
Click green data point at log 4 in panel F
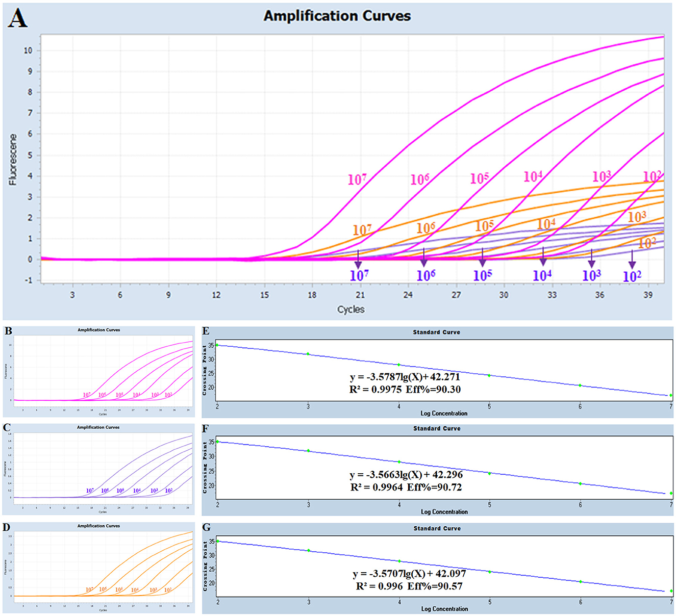pyautogui.click(x=399, y=462)
